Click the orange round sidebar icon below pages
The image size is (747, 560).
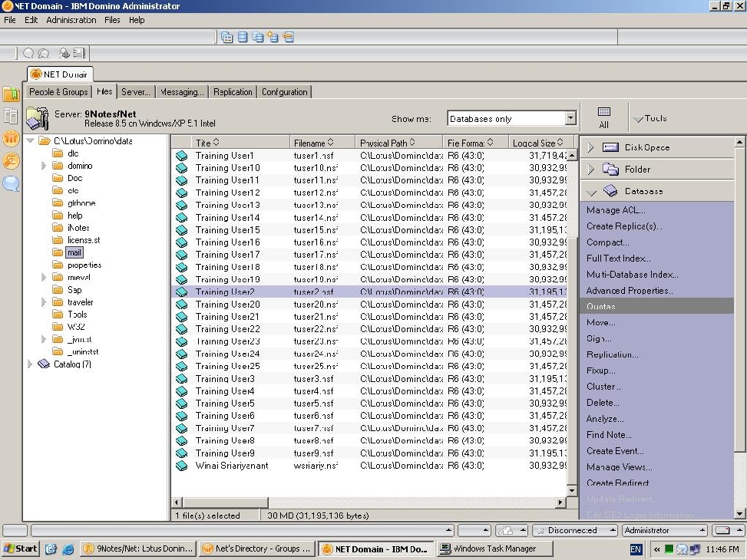tap(11, 138)
